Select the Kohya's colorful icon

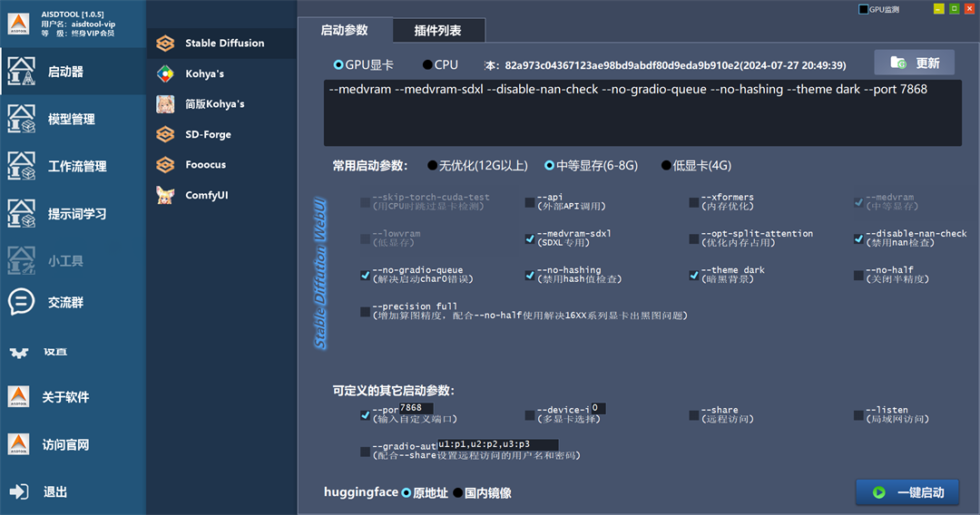tap(165, 73)
